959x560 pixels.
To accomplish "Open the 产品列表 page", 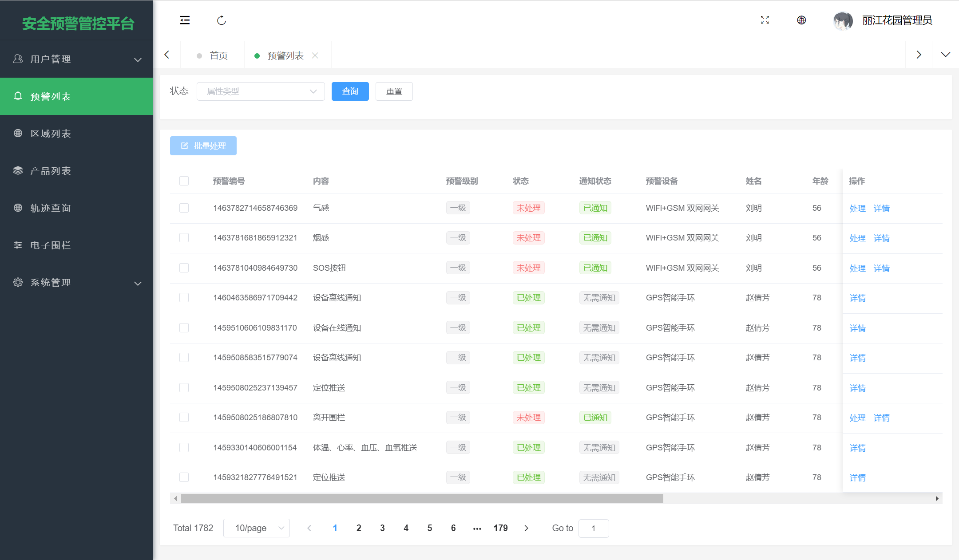I will click(x=50, y=170).
